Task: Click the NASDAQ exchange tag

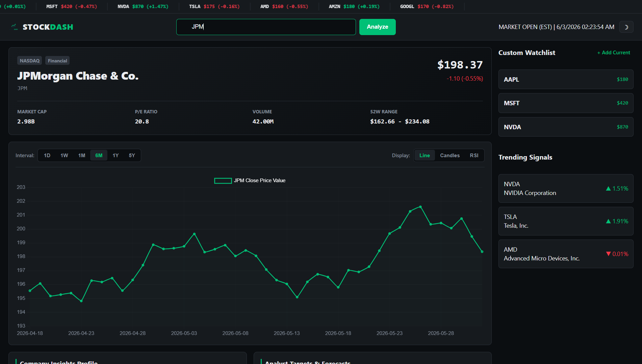Action: click(30, 61)
